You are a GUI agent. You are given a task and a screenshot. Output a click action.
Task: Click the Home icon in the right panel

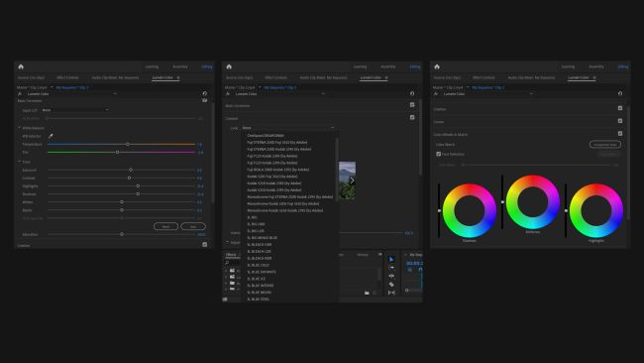tap(437, 66)
